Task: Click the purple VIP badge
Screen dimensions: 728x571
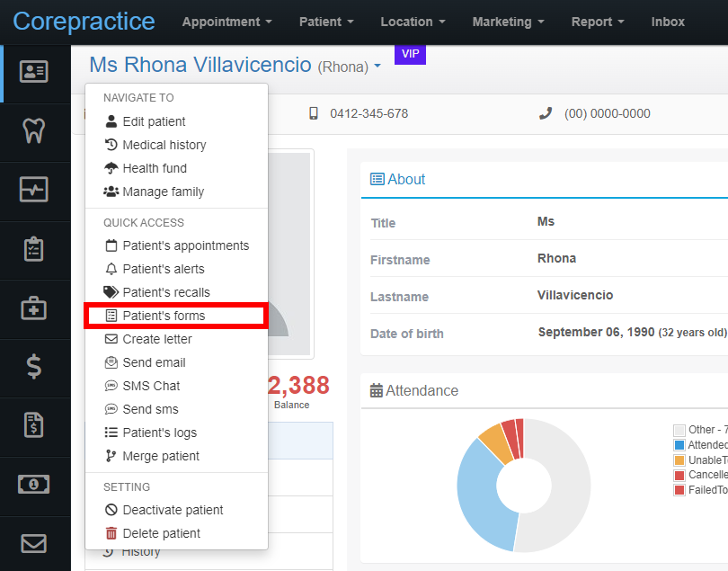Action: coord(410,54)
